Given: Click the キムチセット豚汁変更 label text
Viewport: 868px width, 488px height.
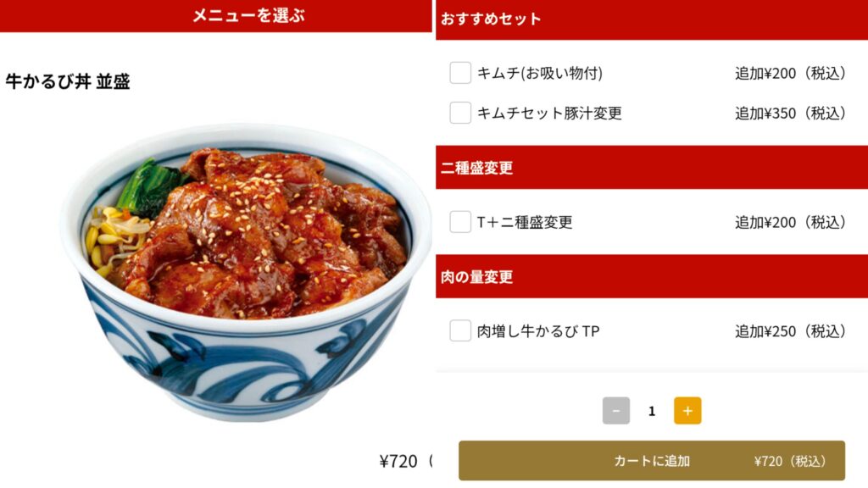Looking at the screenshot, I should pyautogui.click(x=549, y=114).
